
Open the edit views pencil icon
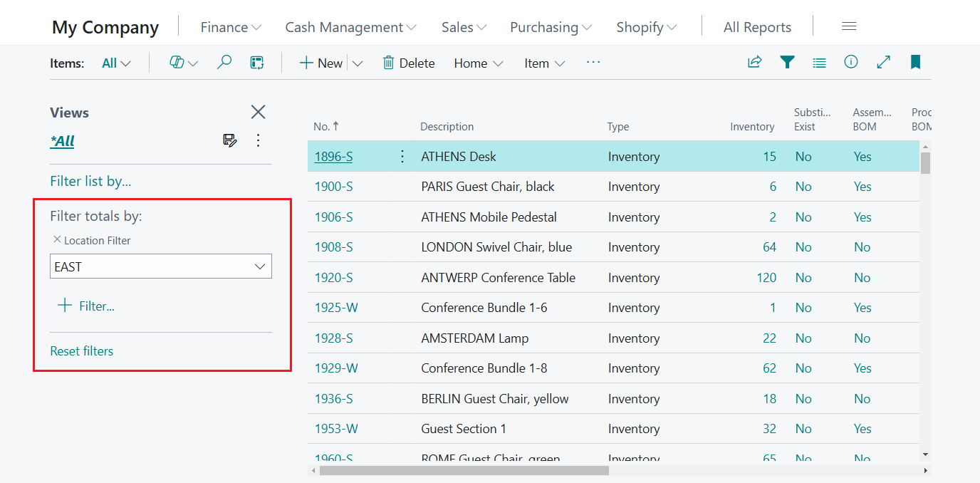[229, 140]
